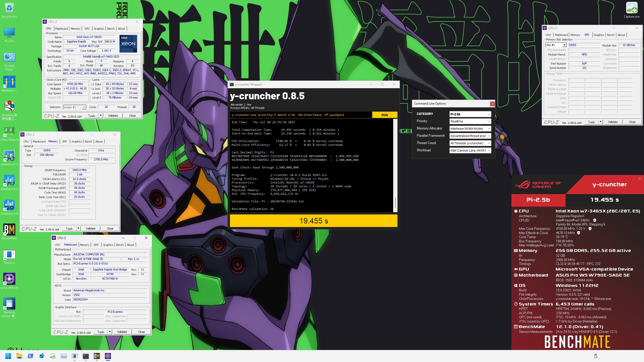Open the Parallel Framework dropdown
This screenshot has height=362, width=644.
point(470,136)
